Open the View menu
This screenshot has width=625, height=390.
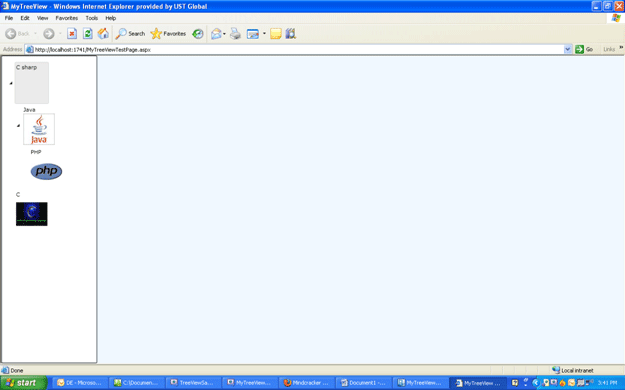click(x=42, y=18)
